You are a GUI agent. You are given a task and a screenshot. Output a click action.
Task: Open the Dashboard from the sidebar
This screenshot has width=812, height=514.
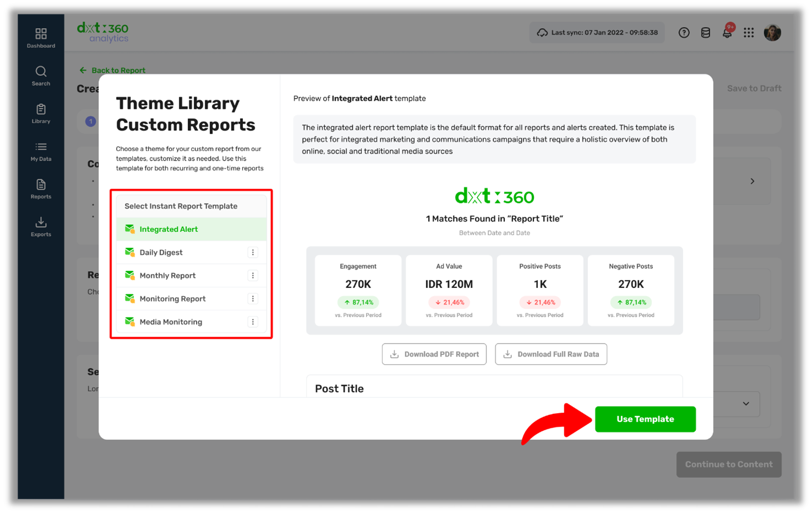tap(41, 38)
